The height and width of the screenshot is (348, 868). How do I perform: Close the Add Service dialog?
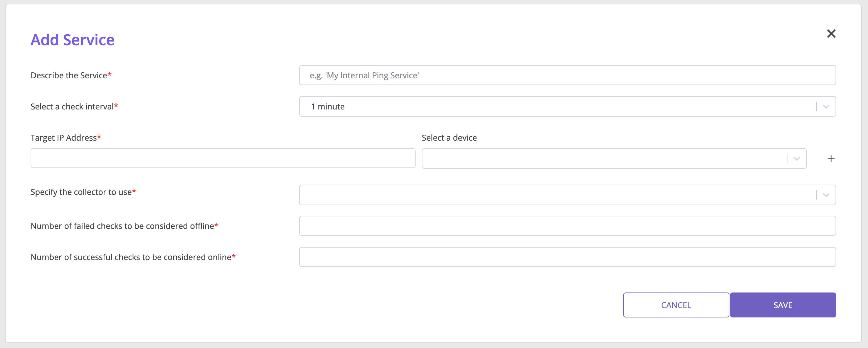[x=831, y=33]
